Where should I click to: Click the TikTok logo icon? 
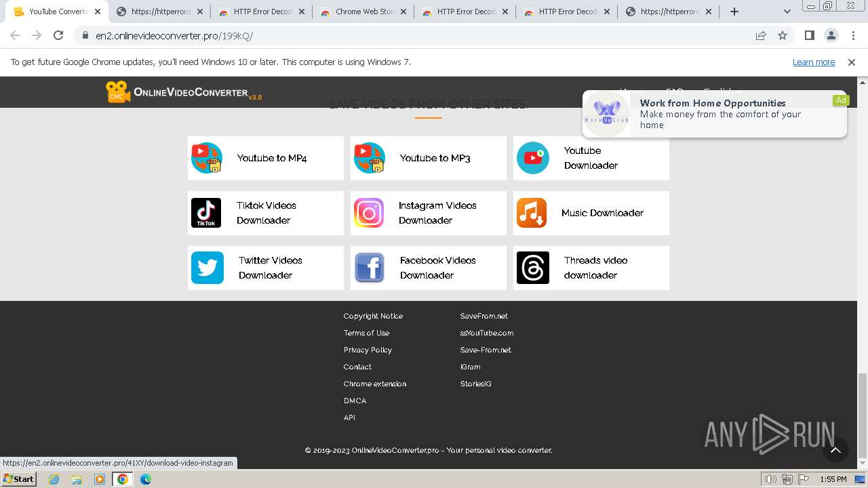pos(206,213)
